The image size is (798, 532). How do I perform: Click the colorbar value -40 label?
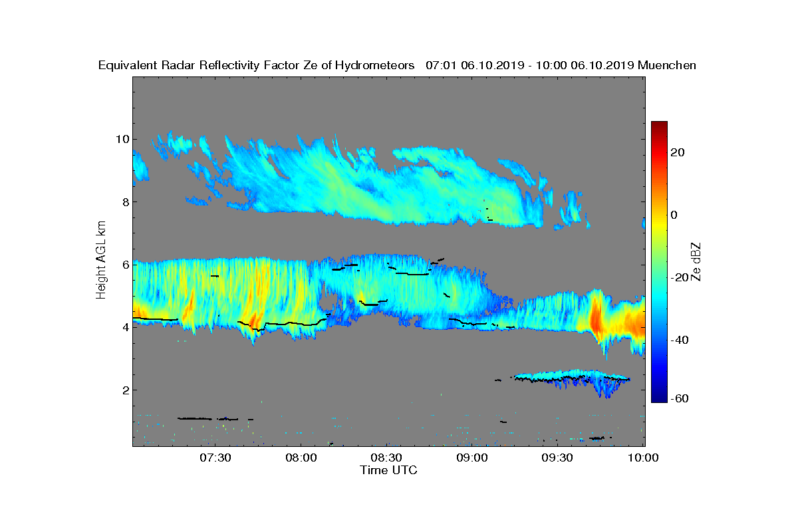tap(678, 340)
